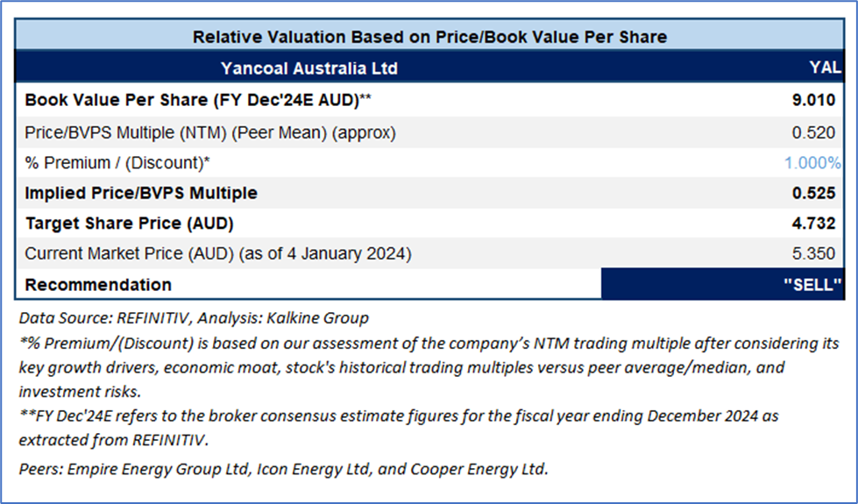858x504 pixels.
Task: Select the Target Share Price (AUD) label
Action: [x=129, y=224]
